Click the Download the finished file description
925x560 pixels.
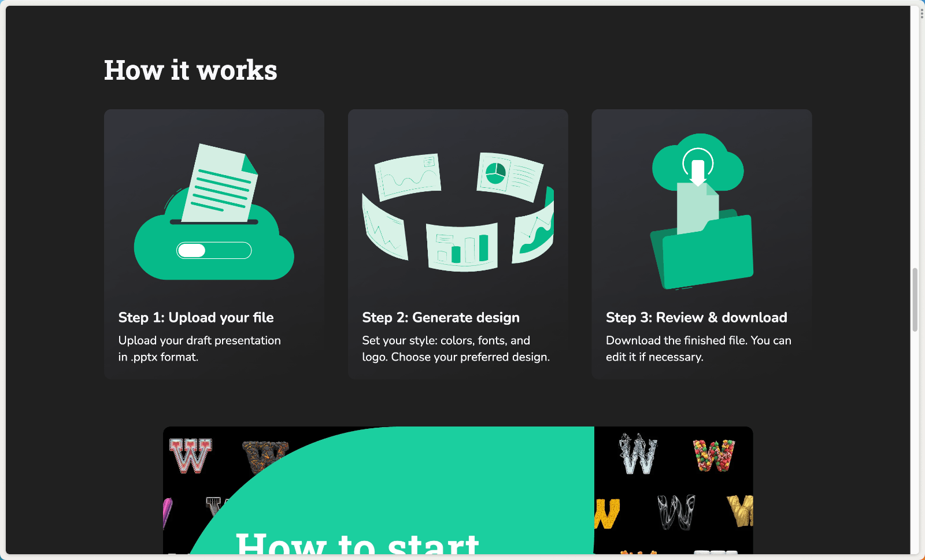click(x=698, y=348)
